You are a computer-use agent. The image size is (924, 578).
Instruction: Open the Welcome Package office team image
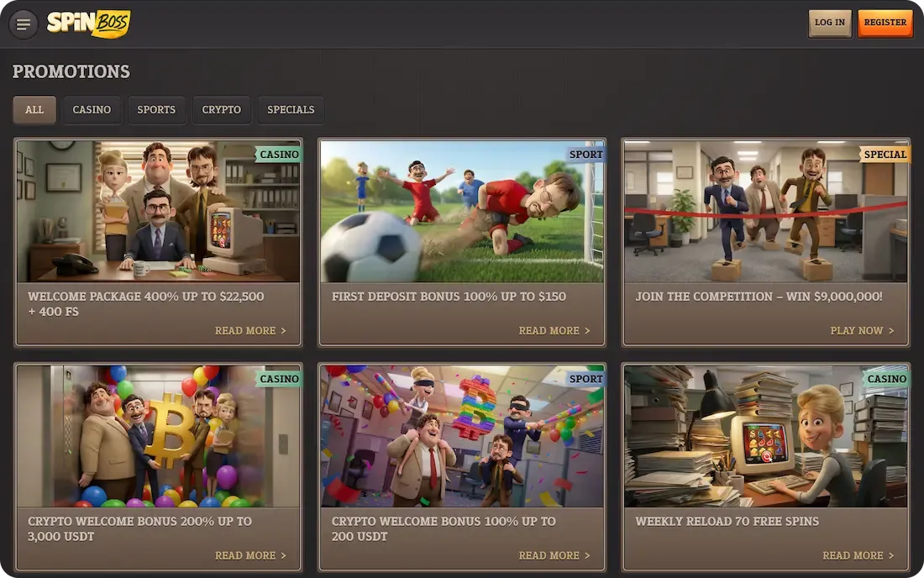[x=158, y=211]
